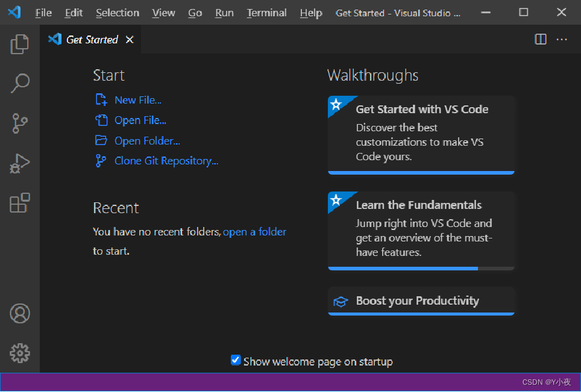The width and height of the screenshot is (581, 392).
Task: Minimize the VS Code window
Action: click(486, 13)
